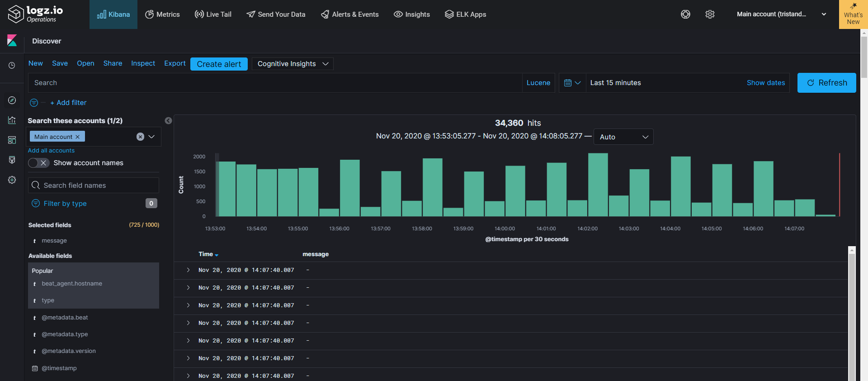Click the Search query input field
868x381 pixels.
click(x=275, y=83)
